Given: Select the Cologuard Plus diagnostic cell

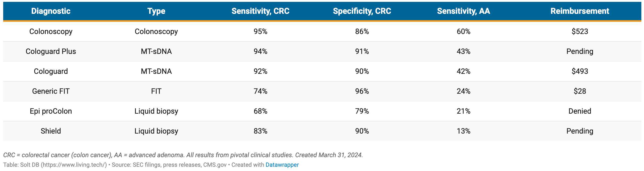Looking at the screenshot, I should [x=51, y=52].
